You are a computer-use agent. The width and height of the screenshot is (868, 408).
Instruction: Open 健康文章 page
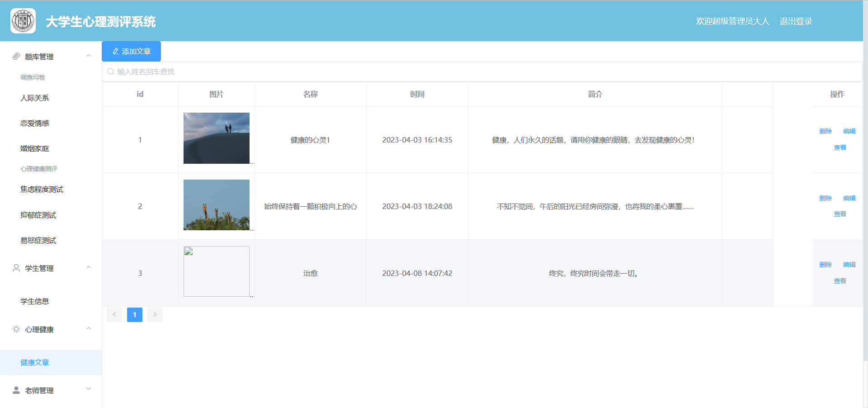tap(51, 362)
